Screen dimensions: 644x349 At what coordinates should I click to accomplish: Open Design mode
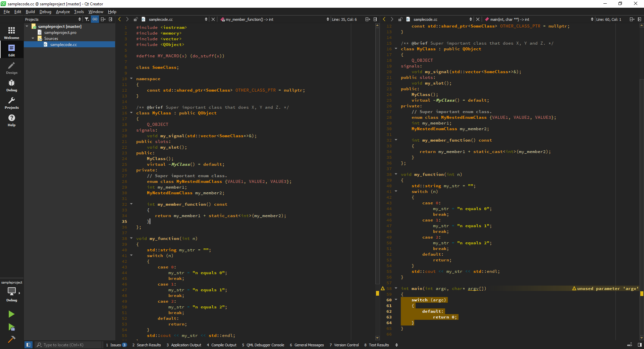tap(12, 68)
